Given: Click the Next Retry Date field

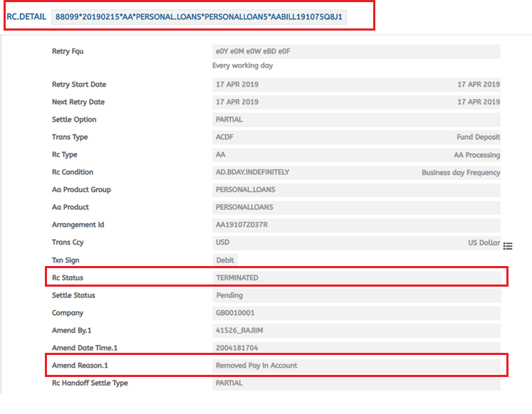Looking at the screenshot, I should coord(356,102).
